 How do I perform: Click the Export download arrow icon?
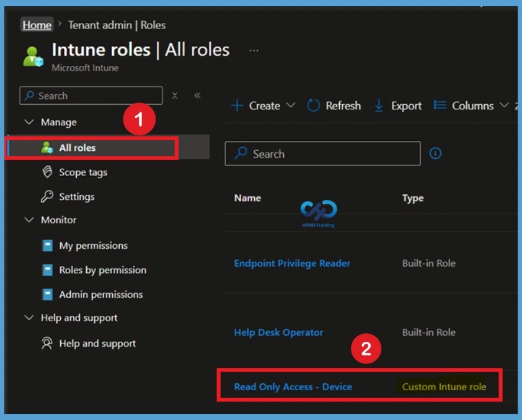click(379, 105)
